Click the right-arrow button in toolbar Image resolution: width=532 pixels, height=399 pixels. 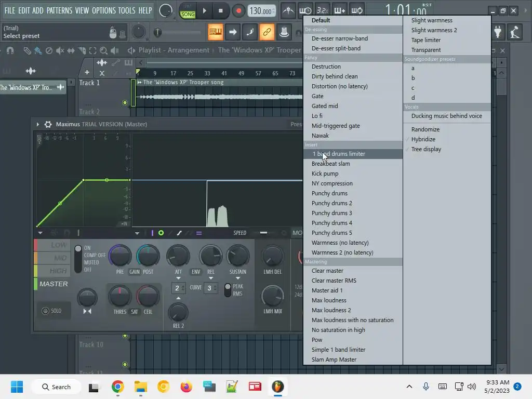pos(233,32)
